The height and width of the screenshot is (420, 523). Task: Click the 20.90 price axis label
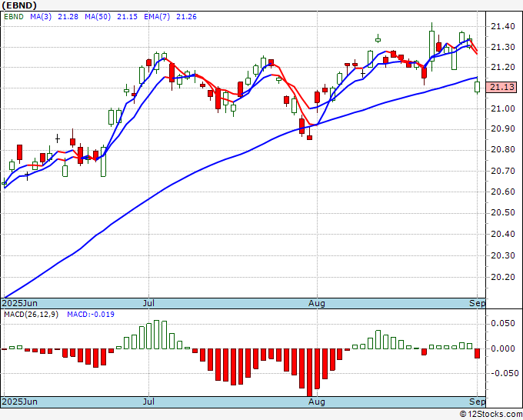503,128
